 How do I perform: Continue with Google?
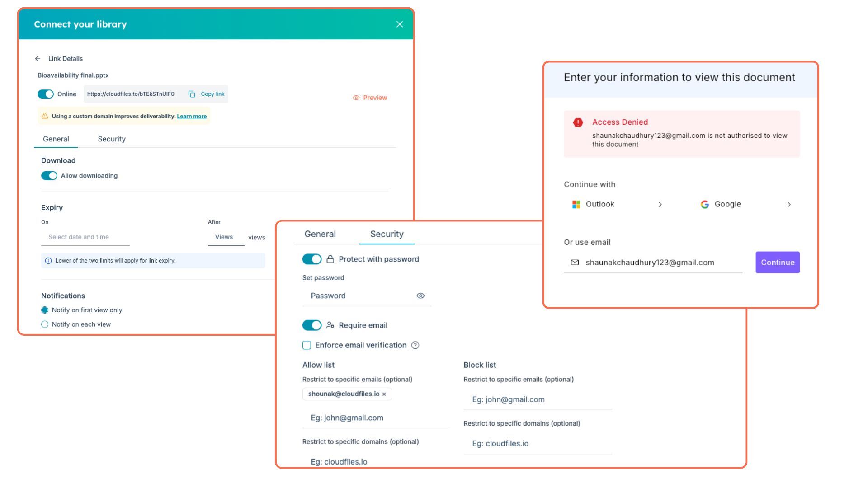[x=746, y=205]
